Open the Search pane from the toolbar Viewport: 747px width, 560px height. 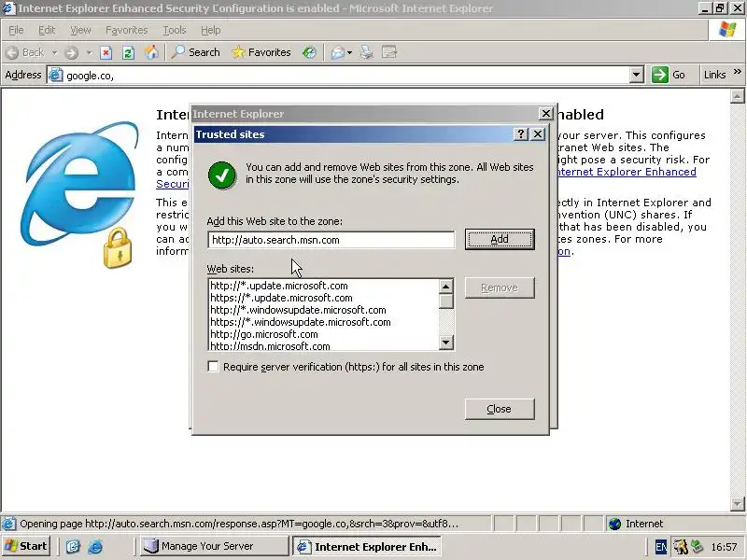click(196, 52)
